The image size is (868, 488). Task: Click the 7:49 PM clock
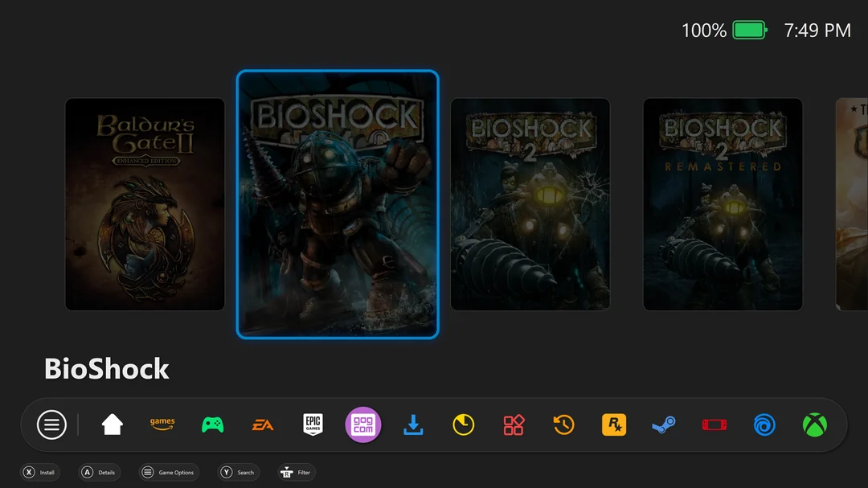click(x=817, y=31)
